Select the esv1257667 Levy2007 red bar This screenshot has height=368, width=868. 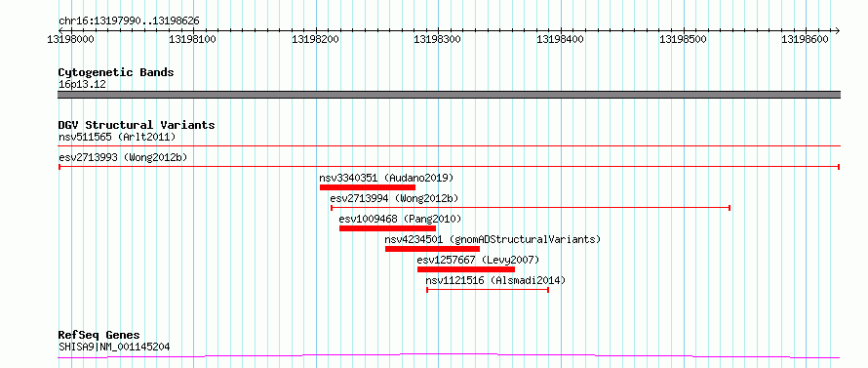coord(466,269)
